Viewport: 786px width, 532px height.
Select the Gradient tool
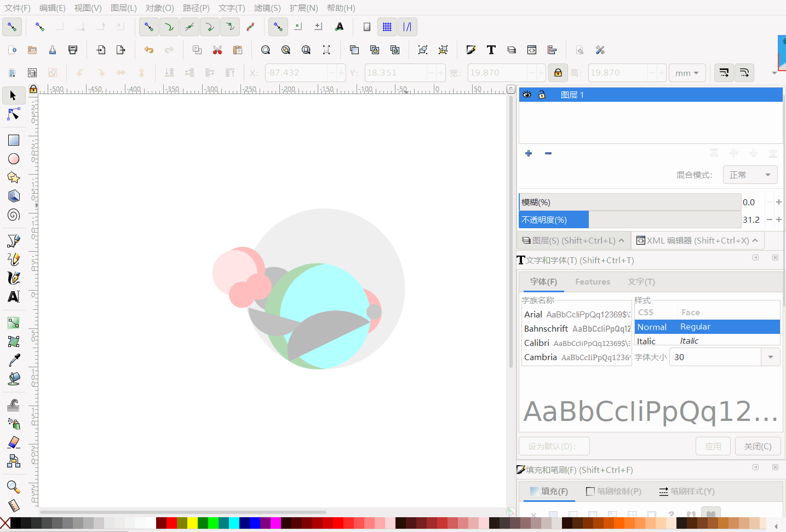tap(14, 323)
